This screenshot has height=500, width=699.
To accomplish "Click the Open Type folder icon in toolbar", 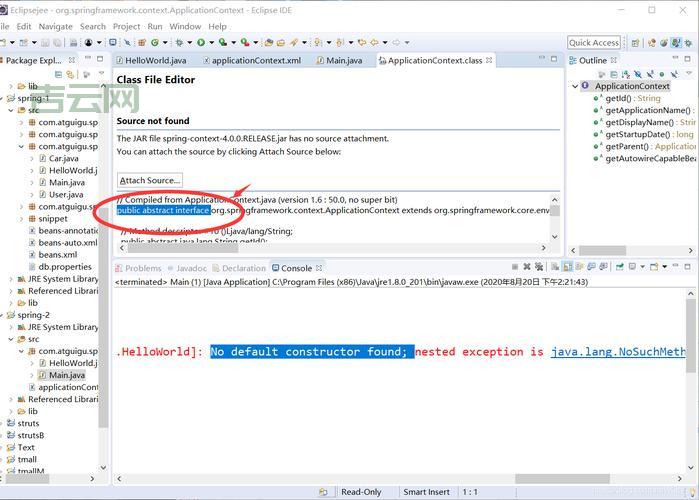I will [x=269, y=42].
